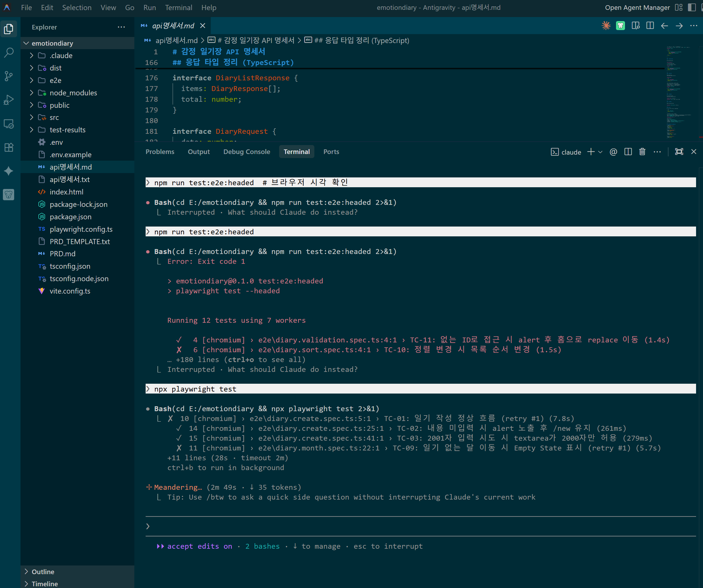
Task: Maximize the terminal panel size
Action: pyautogui.click(x=679, y=152)
